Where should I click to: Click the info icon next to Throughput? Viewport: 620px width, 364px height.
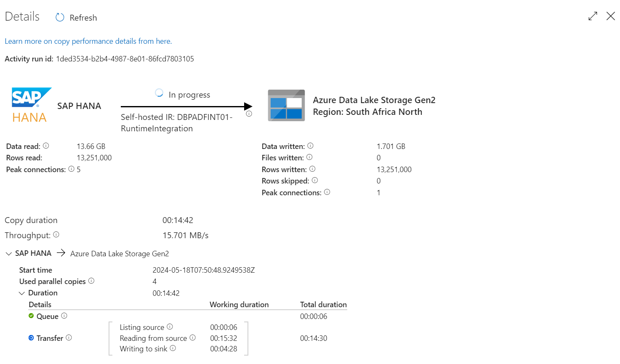(x=56, y=234)
